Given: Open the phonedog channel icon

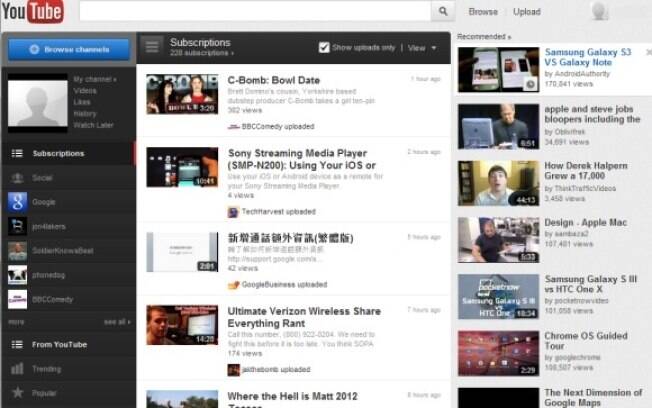Looking at the screenshot, I should tap(17, 275).
